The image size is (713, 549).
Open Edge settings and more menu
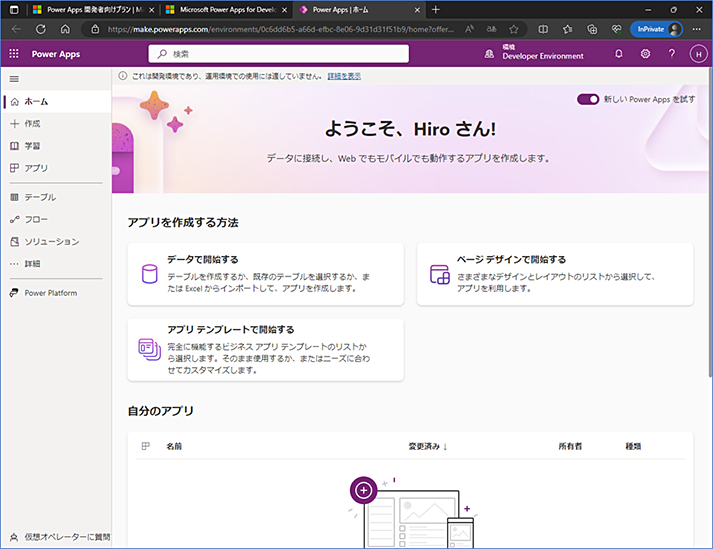click(697, 29)
